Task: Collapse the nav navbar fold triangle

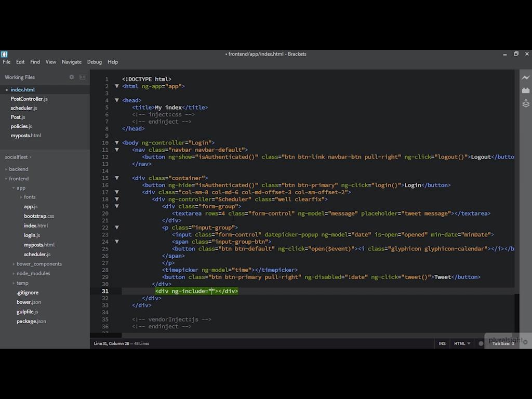Action: (117, 150)
